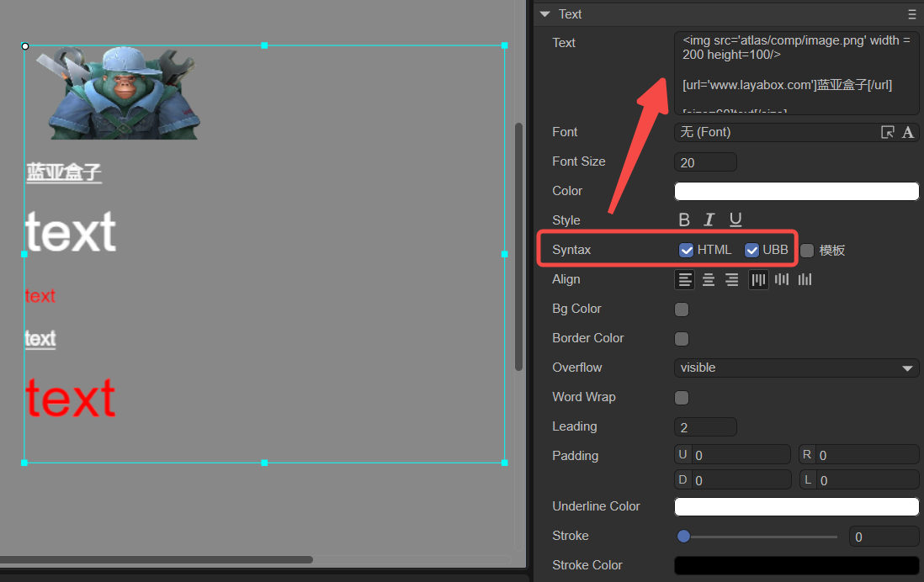Set horizontal align to right
Screen dimensions: 924x582
(x=732, y=280)
